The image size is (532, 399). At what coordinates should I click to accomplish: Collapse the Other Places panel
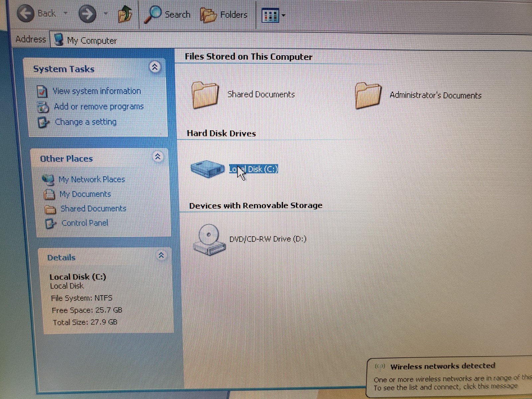158,156
